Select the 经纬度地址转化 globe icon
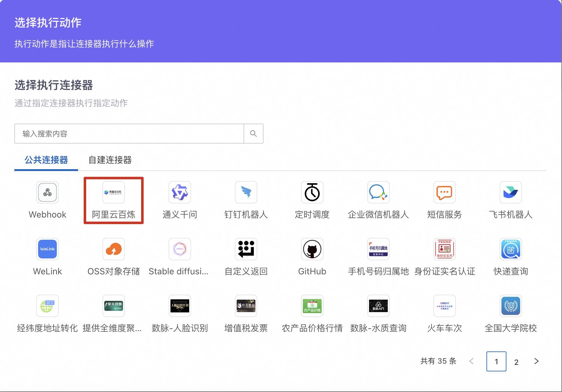Image resolution: width=562 pixels, height=392 pixels. pyautogui.click(x=47, y=306)
